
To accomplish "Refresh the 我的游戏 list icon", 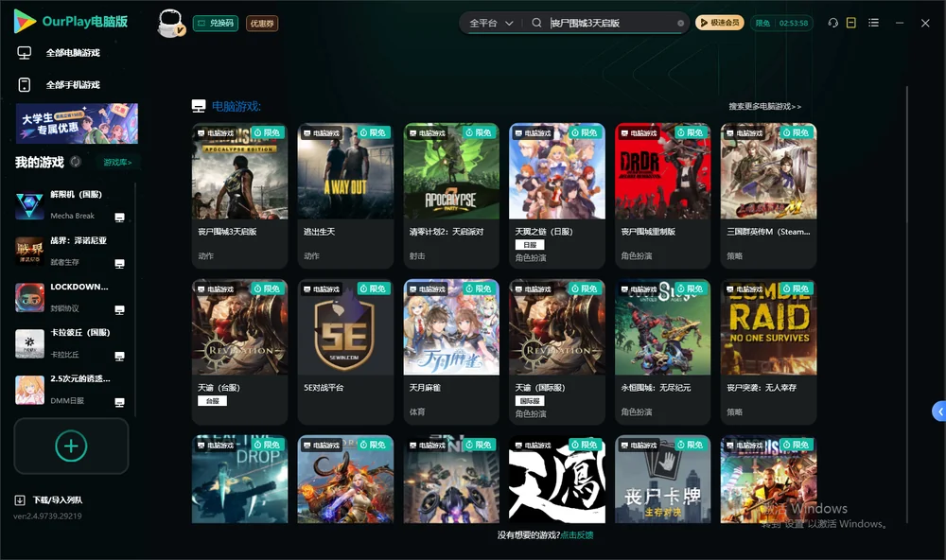I will [x=76, y=162].
